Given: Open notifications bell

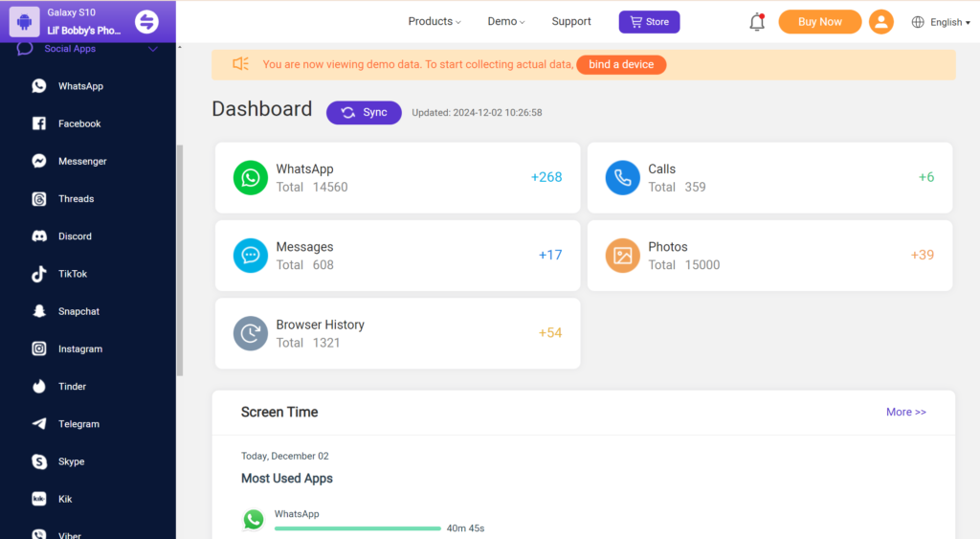Looking at the screenshot, I should pyautogui.click(x=757, y=22).
